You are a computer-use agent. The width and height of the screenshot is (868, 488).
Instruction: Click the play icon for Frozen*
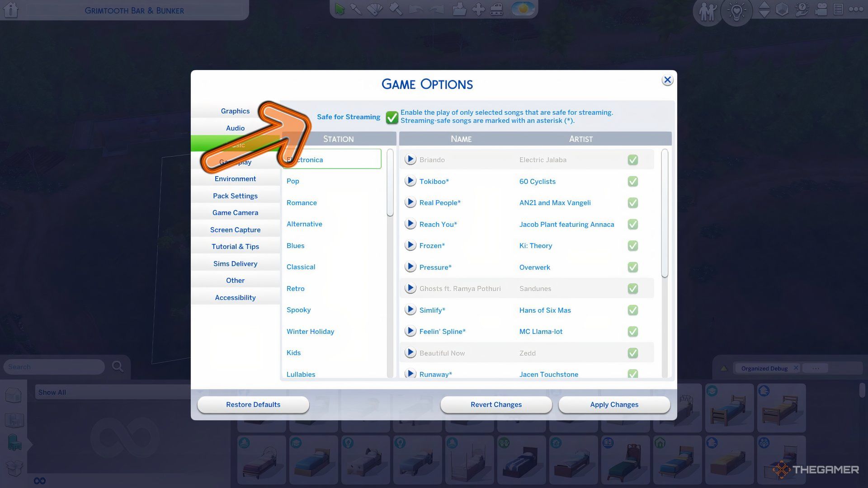[410, 245]
